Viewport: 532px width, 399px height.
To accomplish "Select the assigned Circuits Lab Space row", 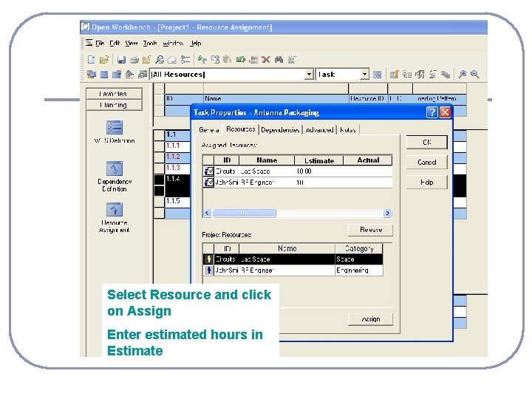I will 298,171.
